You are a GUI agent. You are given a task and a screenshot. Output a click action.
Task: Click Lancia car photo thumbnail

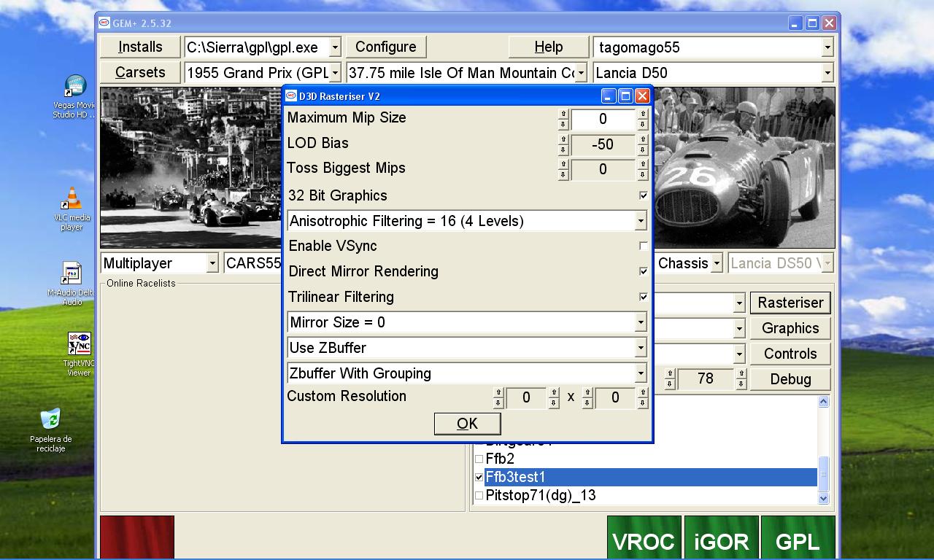pyautogui.click(x=744, y=168)
